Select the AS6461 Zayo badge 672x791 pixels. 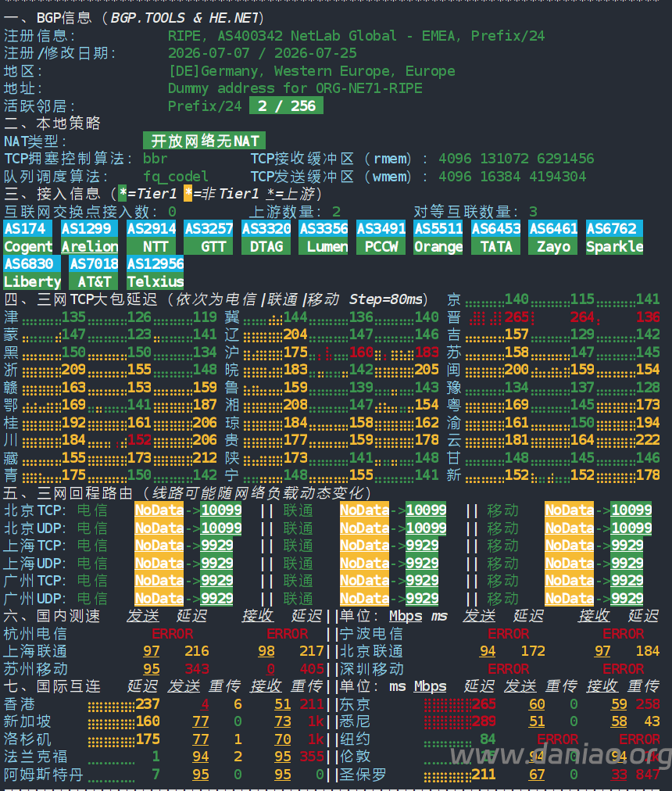[553, 237]
